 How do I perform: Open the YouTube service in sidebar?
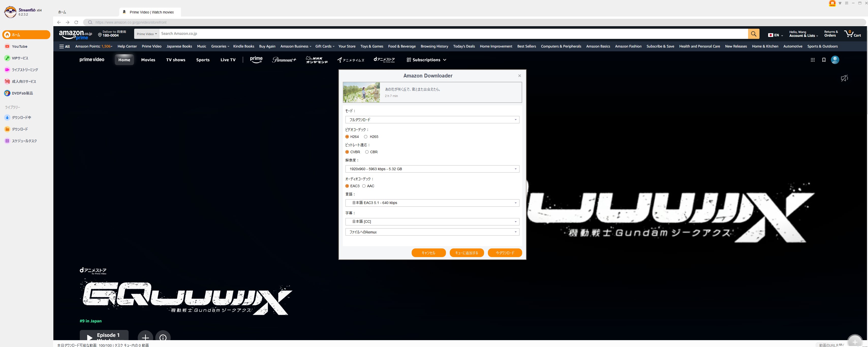tap(16, 46)
